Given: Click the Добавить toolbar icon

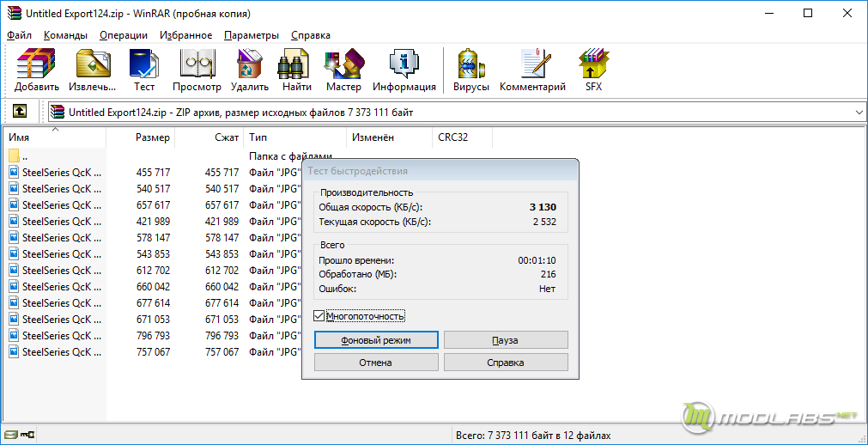Looking at the screenshot, I should pyautogui.click(x=37, y=70).
